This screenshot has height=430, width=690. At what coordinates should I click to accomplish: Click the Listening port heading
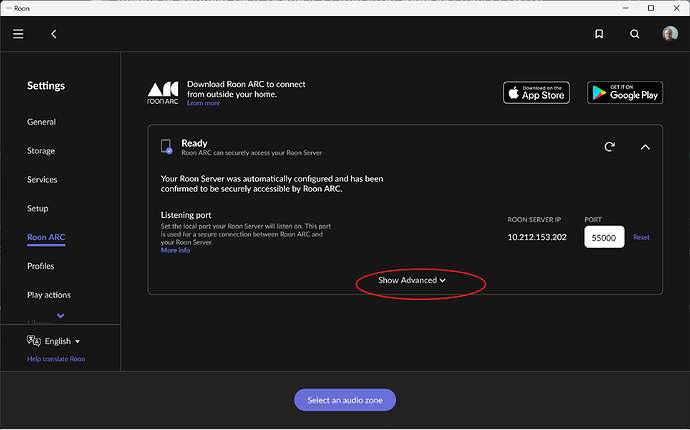pyautogui.click(x=186, y=215)
